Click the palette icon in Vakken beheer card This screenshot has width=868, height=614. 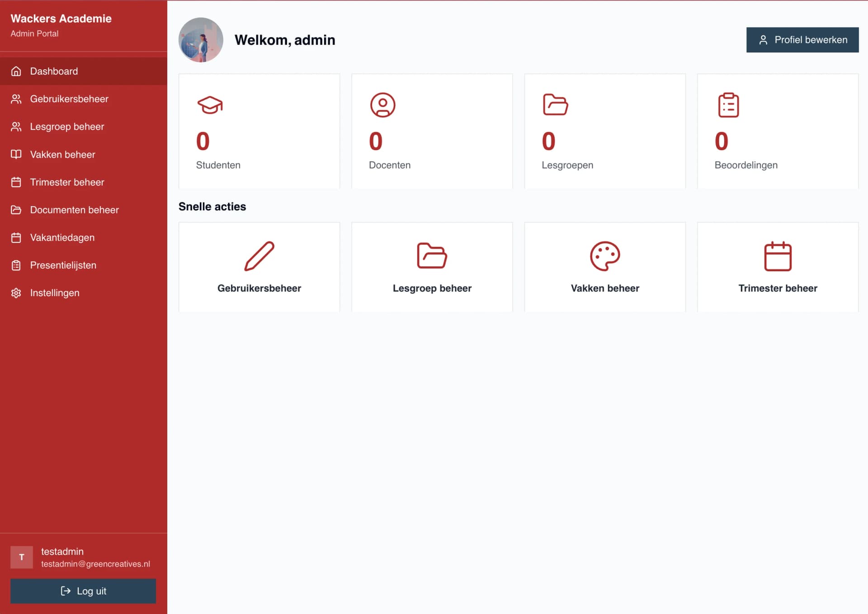tap(605, 256)
